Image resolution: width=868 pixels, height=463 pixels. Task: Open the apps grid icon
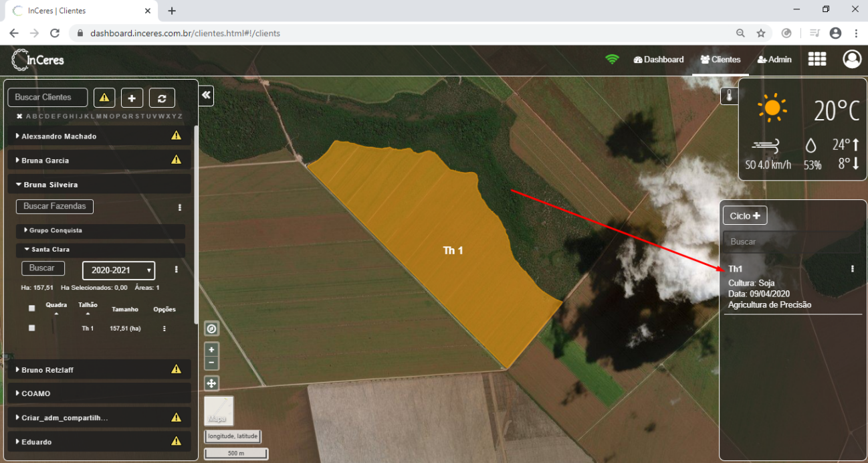click(817, 59)
